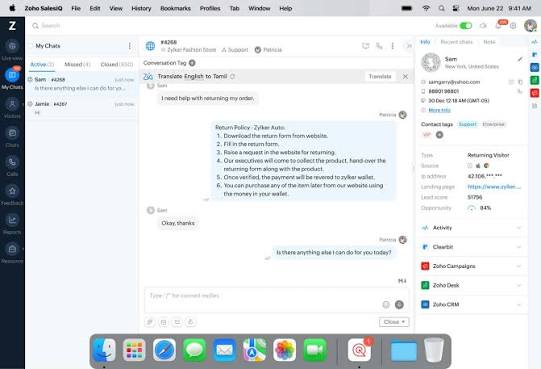The image size is (541, 369).
Task: Click the search field at the top
Action: click(x=51, y=26)
